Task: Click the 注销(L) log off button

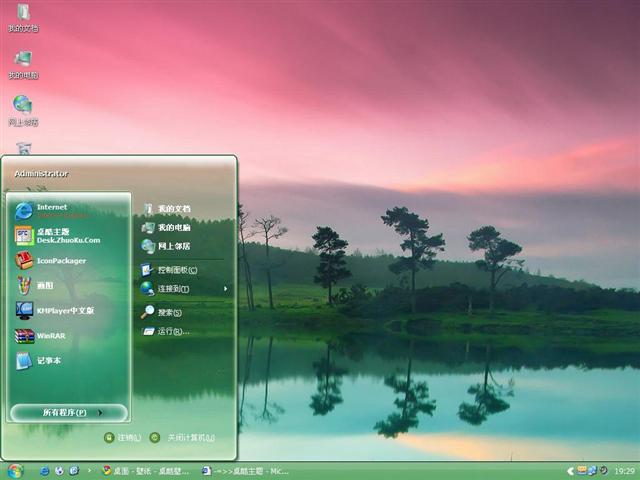Action: pyautogui.click(x=122, y=438)
